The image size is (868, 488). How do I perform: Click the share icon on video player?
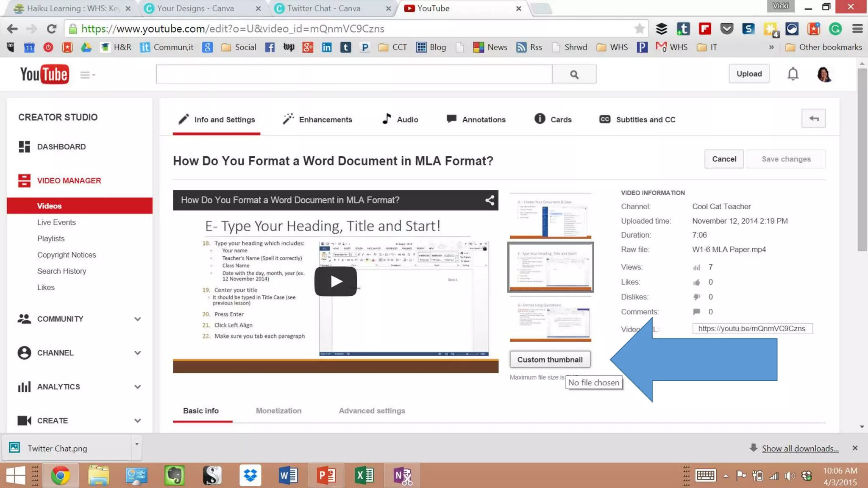tap(490, 200)
